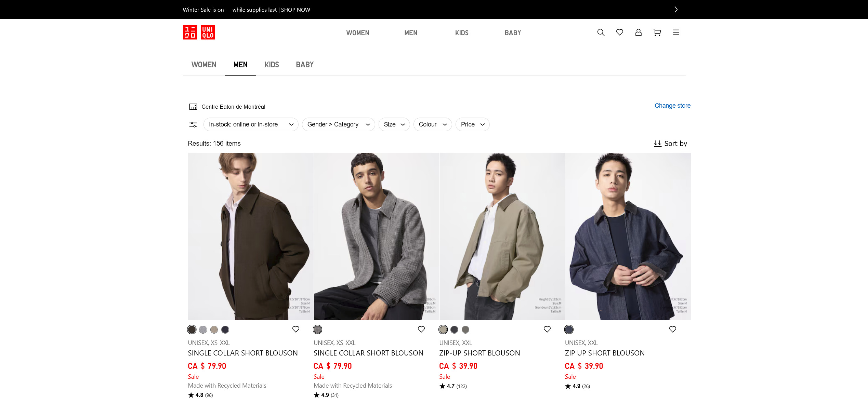This screenshot has height=416, width=868.
Task: Open the gray houndstooth blouson product image
Action: pos(377,236)
